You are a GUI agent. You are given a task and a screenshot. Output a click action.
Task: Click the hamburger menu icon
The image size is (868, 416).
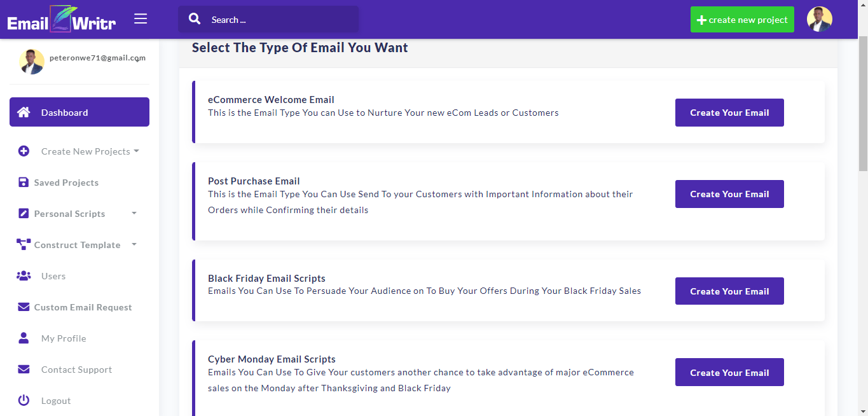tap(141, 19)
